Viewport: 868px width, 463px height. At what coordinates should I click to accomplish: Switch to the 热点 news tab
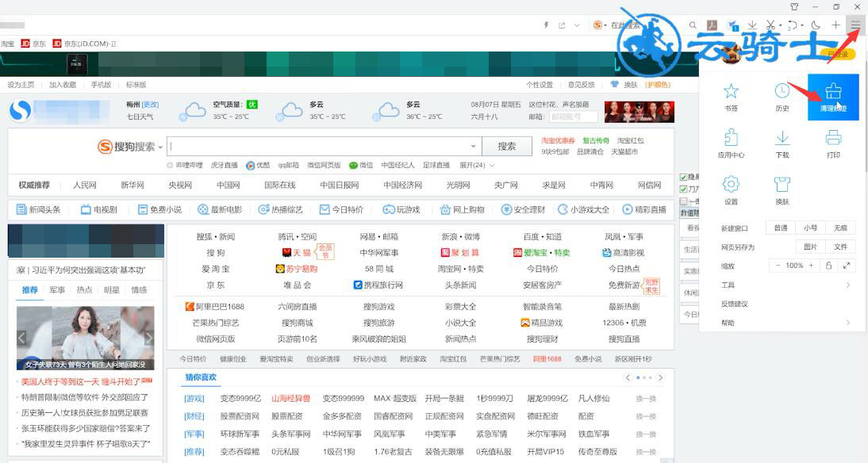point(84,290)
